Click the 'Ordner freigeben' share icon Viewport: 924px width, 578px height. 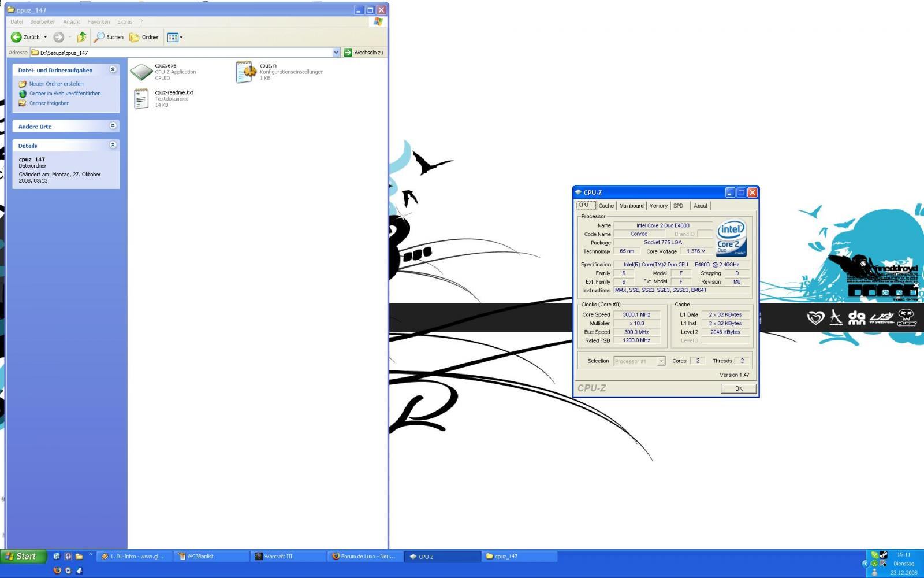pos(23,103)
